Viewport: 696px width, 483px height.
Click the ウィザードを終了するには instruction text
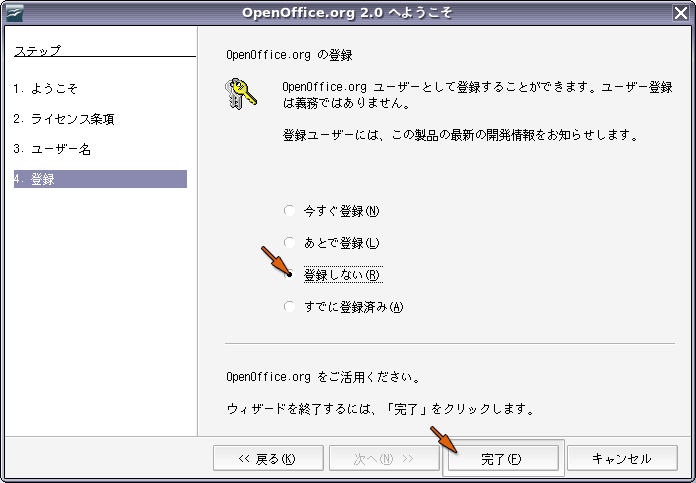[x=380, y=408]
